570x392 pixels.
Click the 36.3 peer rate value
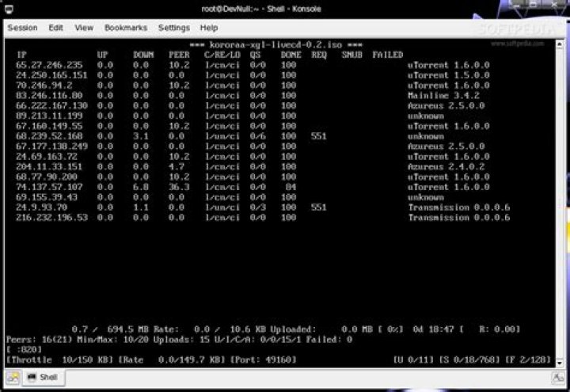[179, 187]
